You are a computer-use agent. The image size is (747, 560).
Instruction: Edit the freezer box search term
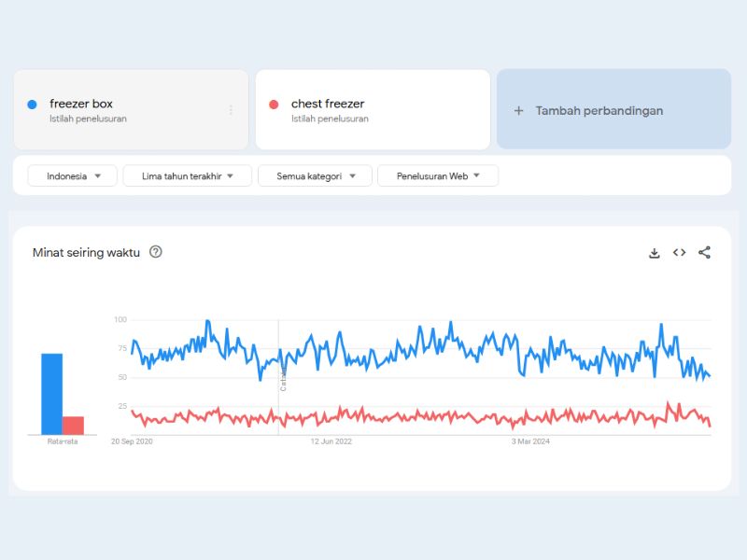pos(81,104)
